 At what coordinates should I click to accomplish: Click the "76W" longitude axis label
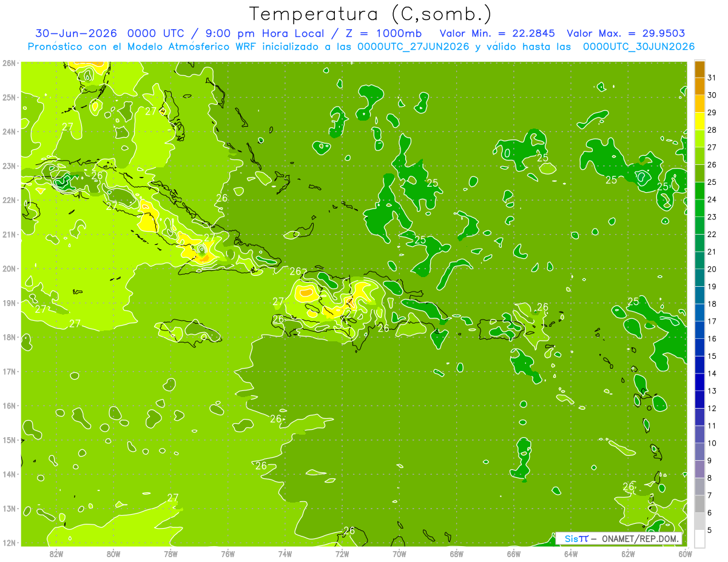click(228, 554)
